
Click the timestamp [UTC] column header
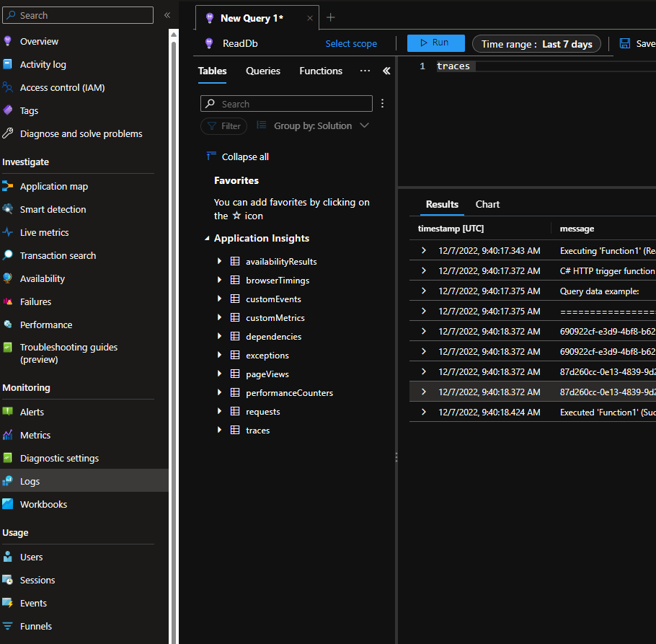(x=451, y=229)
